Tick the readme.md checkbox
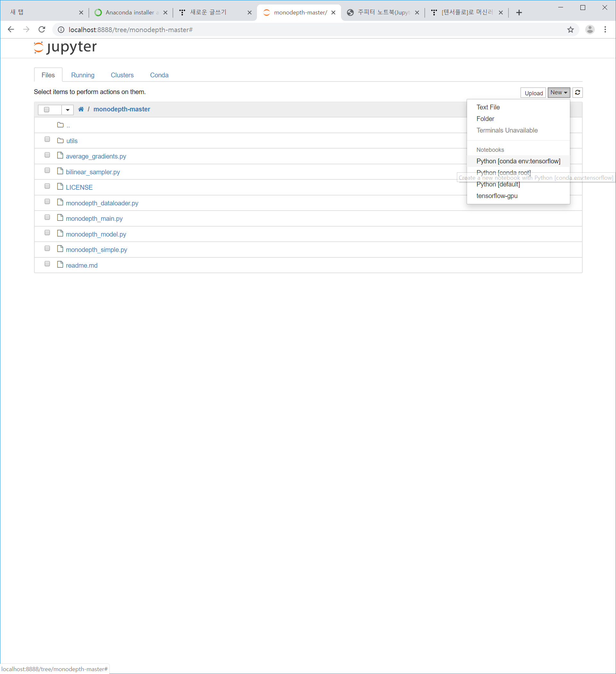Screen dimensions: 616x674 tap(47, 264)
